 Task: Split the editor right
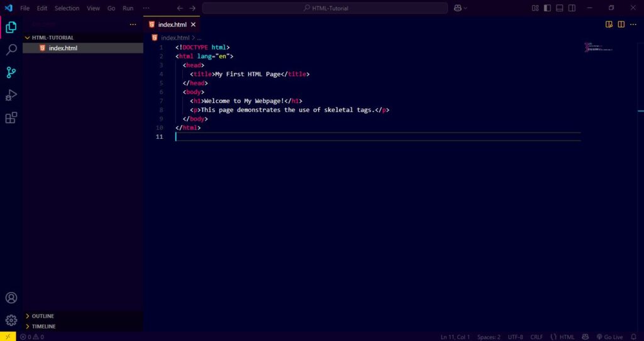point(621,24)
